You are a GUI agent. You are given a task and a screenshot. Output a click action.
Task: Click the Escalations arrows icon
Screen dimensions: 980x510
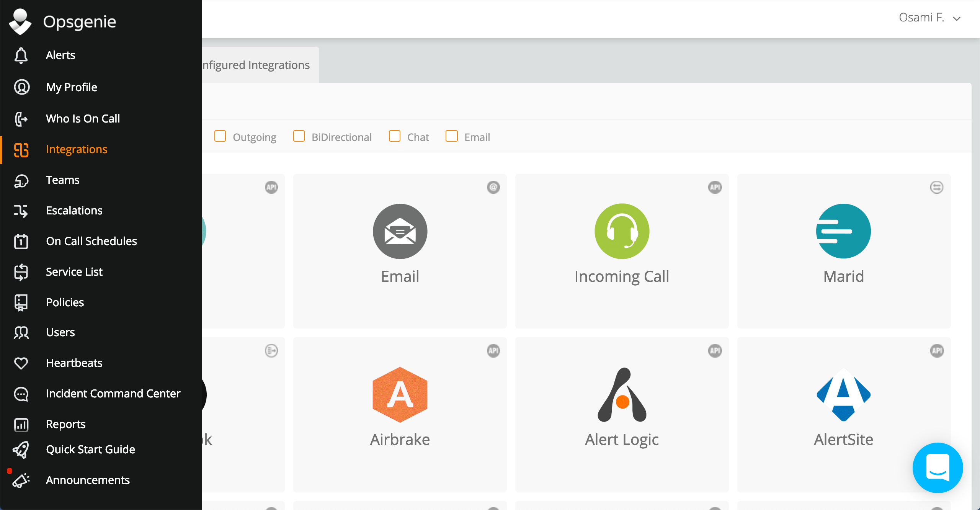[x=21, y=211]
